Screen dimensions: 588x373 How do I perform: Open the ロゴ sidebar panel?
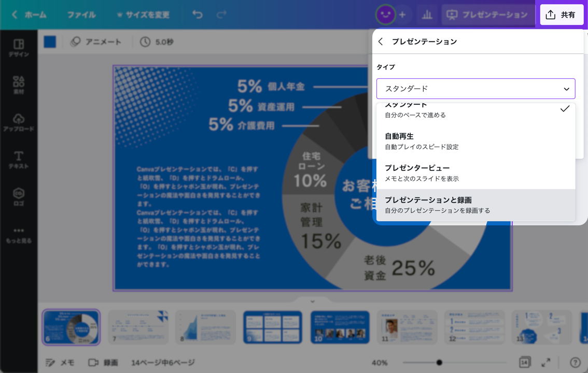click(x=19, y=197)
